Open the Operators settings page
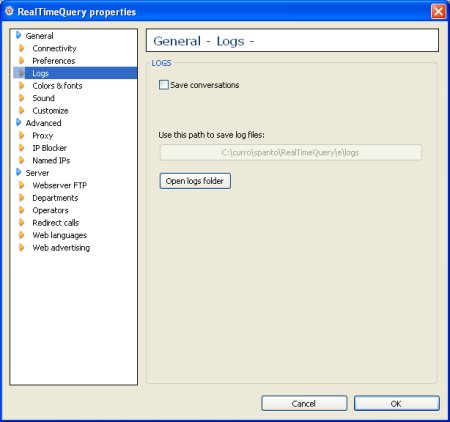The image size is (450, 422). click(50, 210)
